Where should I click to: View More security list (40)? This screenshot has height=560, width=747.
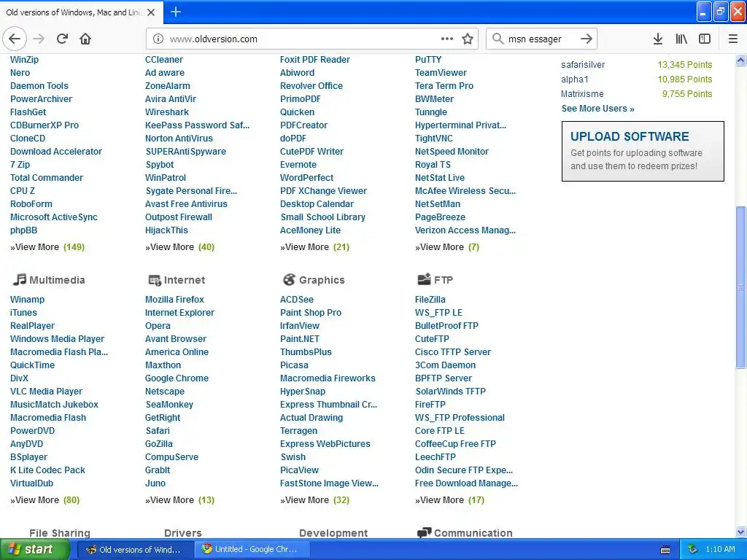pos(179,247)
